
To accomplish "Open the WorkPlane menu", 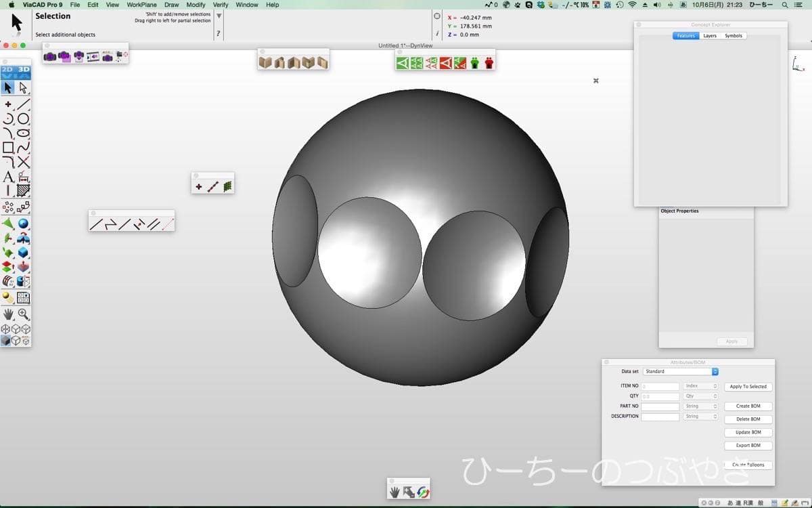I will [x=141, y=5].
